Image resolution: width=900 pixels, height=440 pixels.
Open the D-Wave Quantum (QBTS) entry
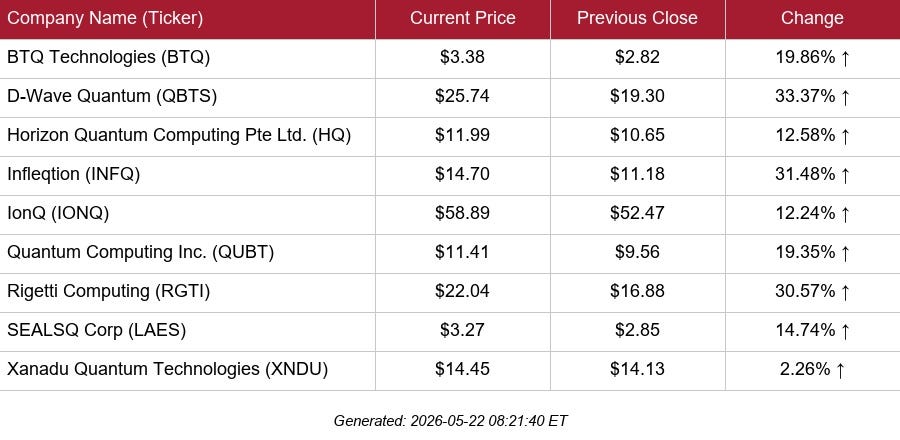click(x=112, y=96)
